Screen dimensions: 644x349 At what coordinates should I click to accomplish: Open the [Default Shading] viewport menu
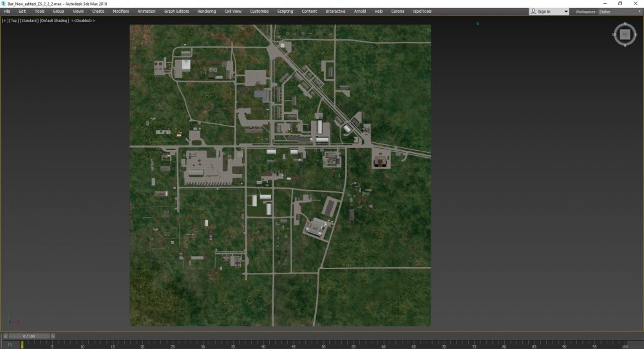click(53, 21)
